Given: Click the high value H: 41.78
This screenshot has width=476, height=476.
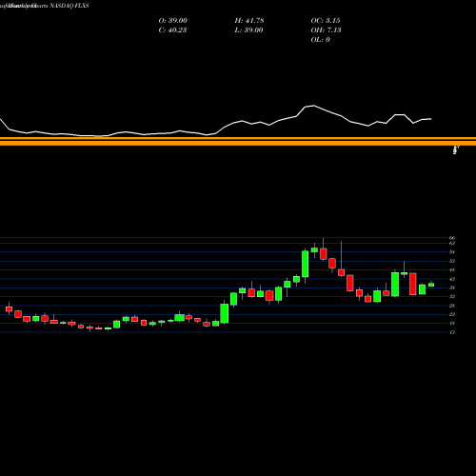Looking at the screenshot, I should click(249, 21).
